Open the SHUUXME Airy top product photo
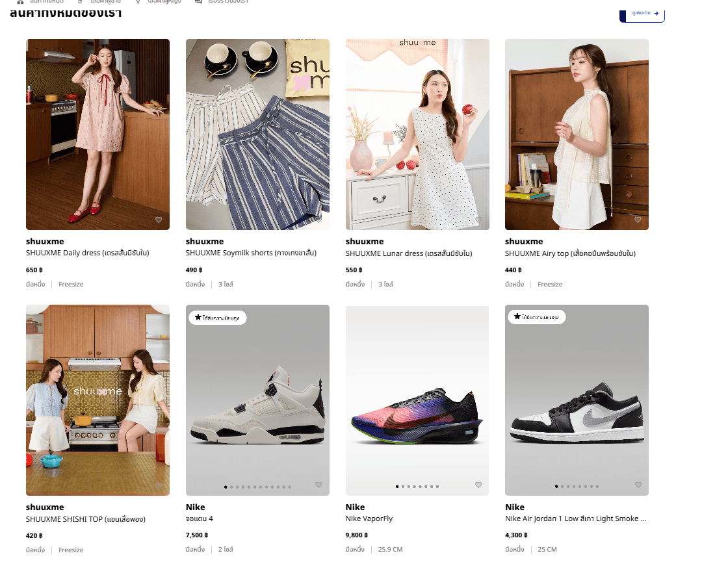Viewport: 715px width, 588px height. pyautogui.click(x=577, y=134)
